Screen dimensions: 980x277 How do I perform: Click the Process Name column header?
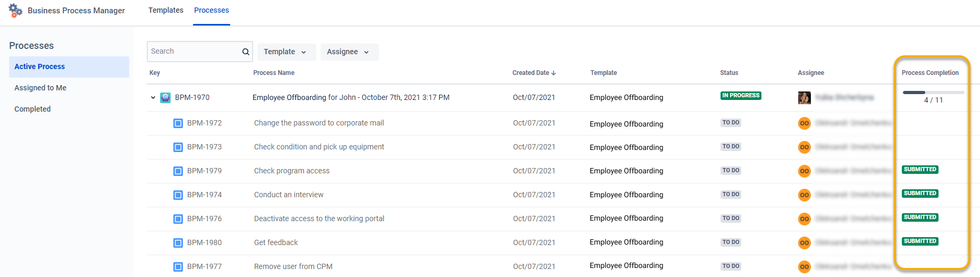tap(274, 73)
